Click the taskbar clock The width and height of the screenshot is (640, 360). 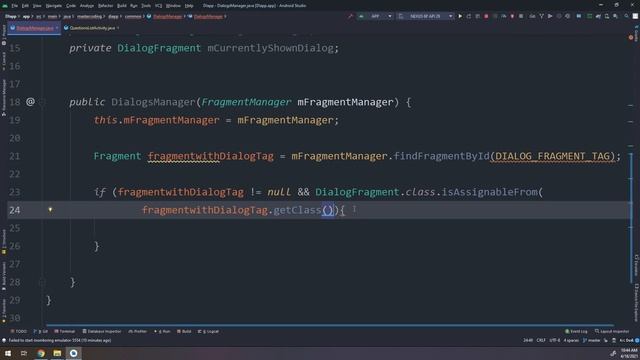[x=628, y=353]
